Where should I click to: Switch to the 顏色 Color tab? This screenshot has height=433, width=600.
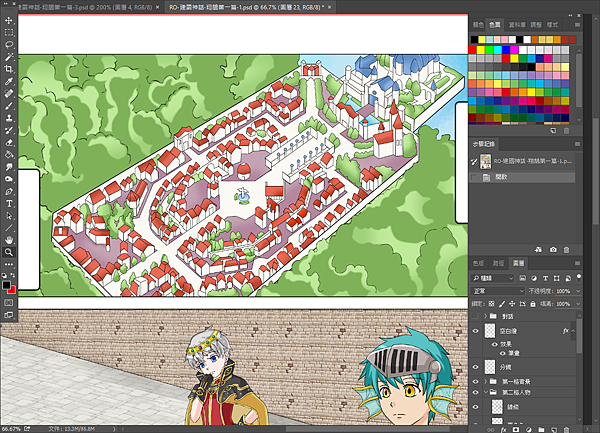pyautogui.click(x=478, y=25)
